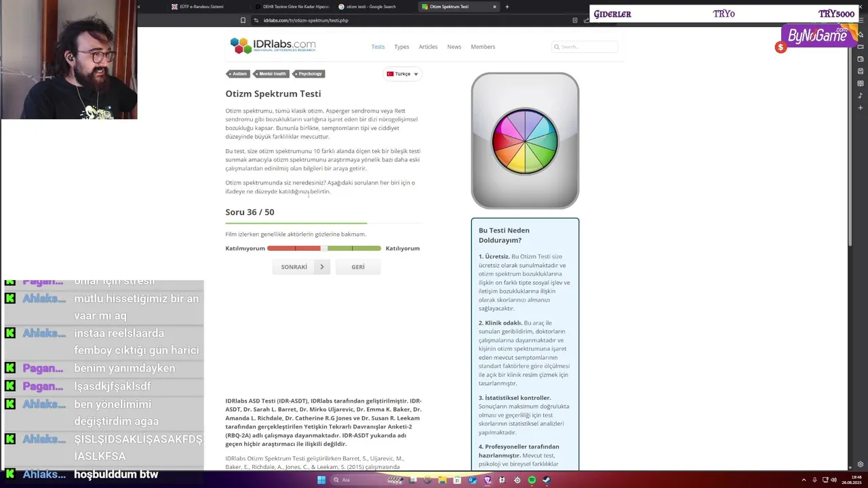The image size is (868, 488).
Task: Click the browser address bar URL
Action: (x=306, y=20)
